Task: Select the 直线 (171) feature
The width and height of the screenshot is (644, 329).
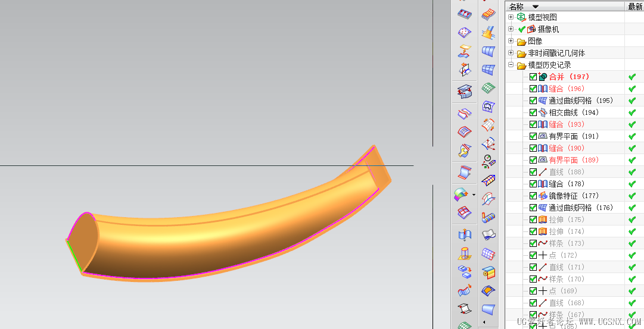Action: click(567, 267)
